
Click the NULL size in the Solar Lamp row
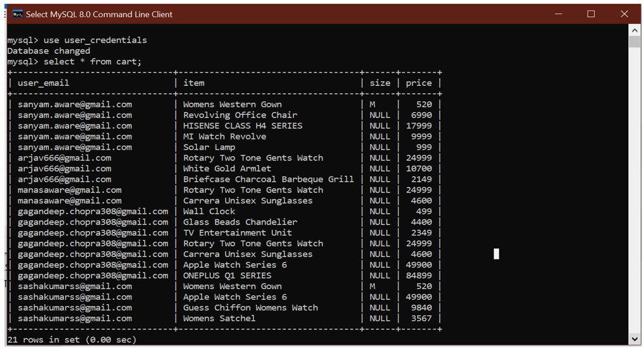click(x=380, y=147)
